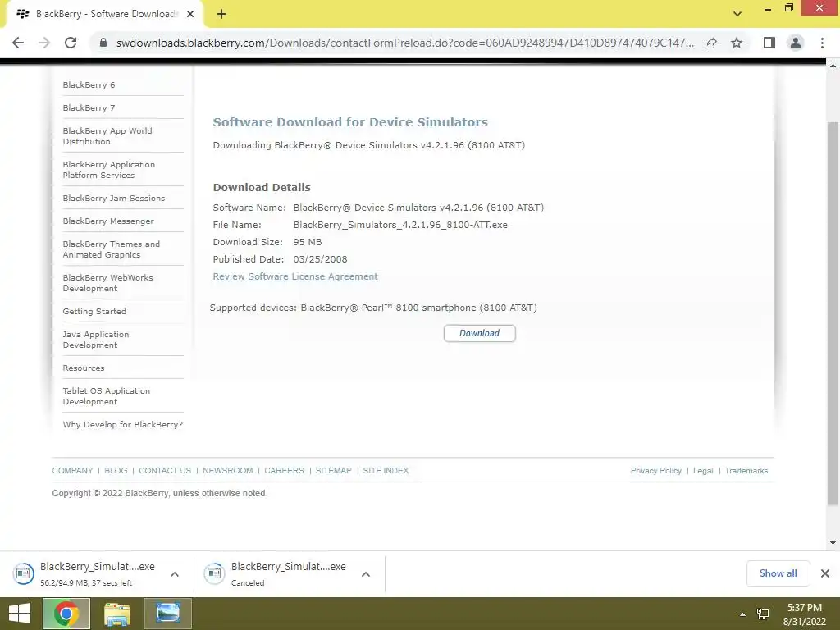The width and height of the screenshot is (840, 630).
Task: Open the BlackBerry 6 sidebar link
Action: [89, 84]
